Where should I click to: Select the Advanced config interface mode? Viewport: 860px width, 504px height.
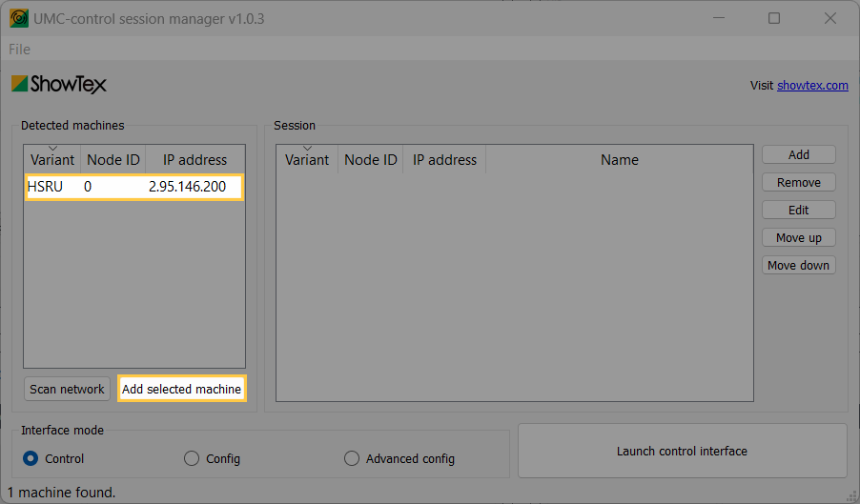[399, 458]
